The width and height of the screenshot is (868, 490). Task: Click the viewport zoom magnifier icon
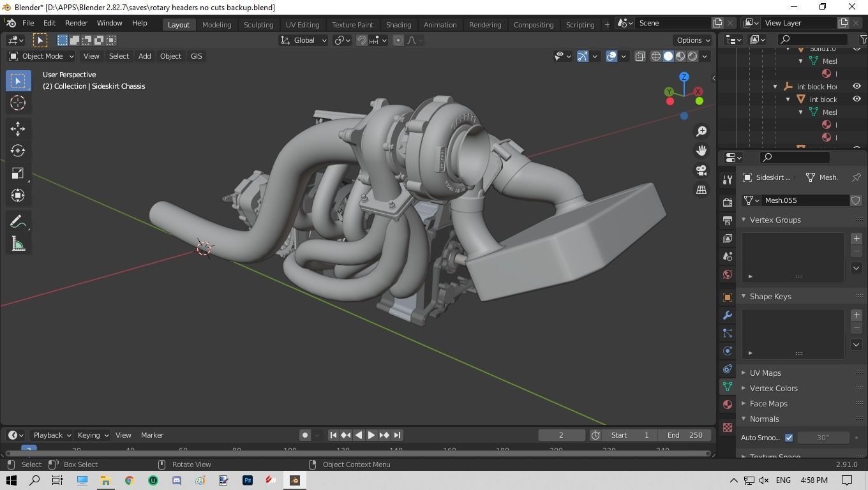(x=701, y=131)
